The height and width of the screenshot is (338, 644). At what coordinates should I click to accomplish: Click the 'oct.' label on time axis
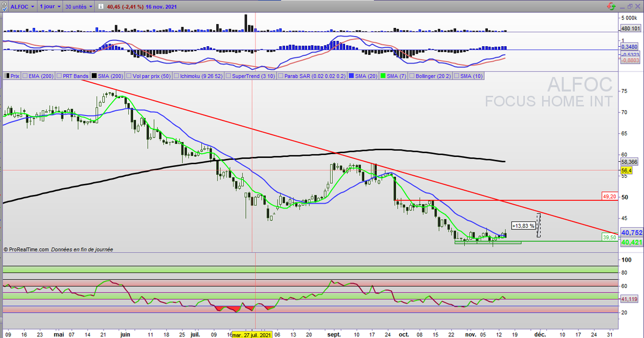404,334
